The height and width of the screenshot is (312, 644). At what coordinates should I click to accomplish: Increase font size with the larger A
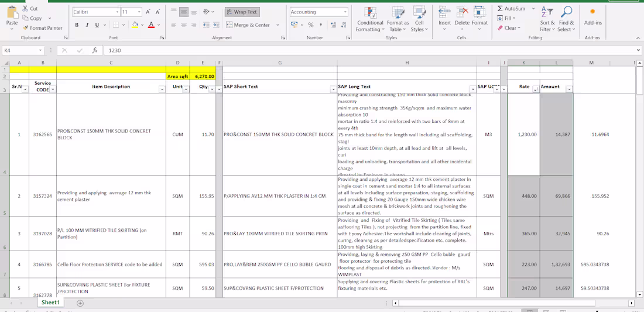click(x=148, y=12)
